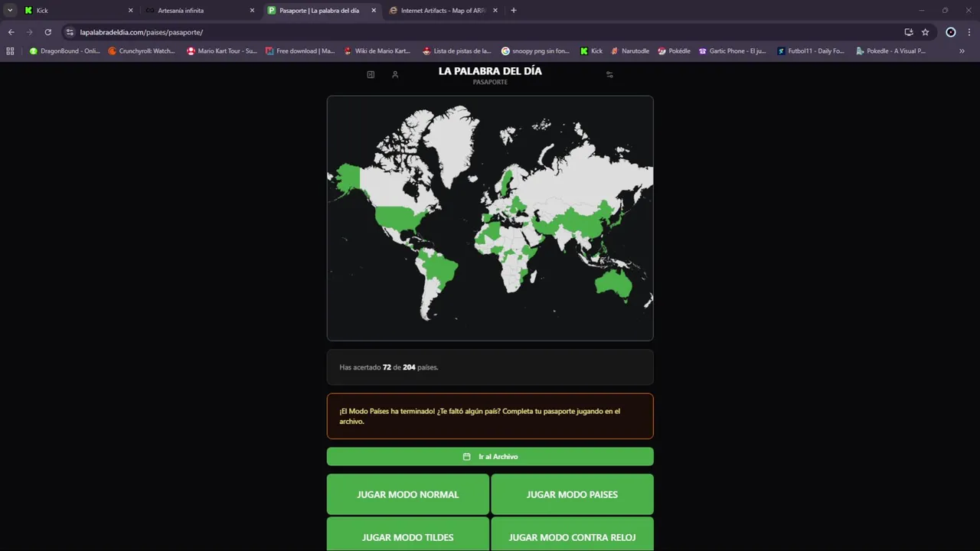Click JUGAR MODO NORMAL button
The image size is (980, 551).
tap(408, 494)
